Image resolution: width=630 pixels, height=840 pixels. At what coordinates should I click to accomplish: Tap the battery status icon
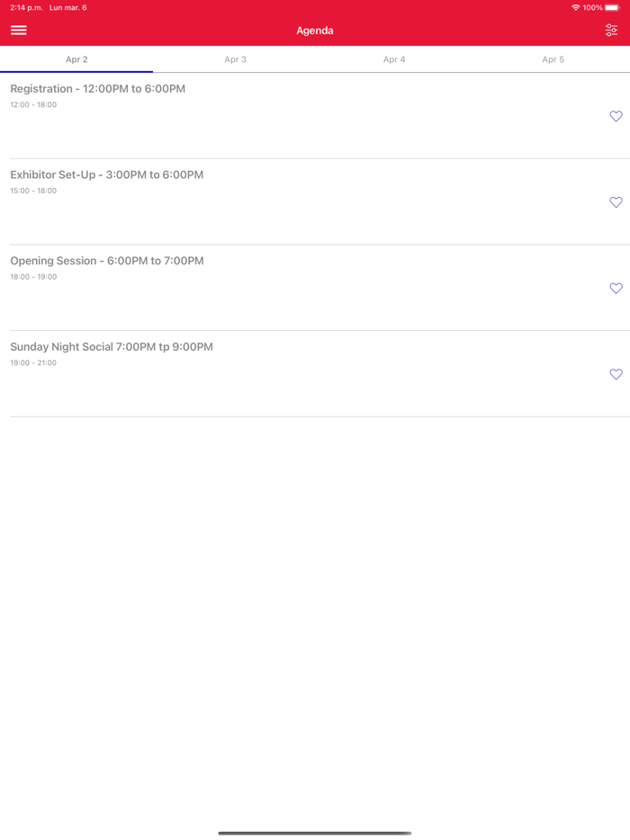pyautogui.click(x=612, y=7)
